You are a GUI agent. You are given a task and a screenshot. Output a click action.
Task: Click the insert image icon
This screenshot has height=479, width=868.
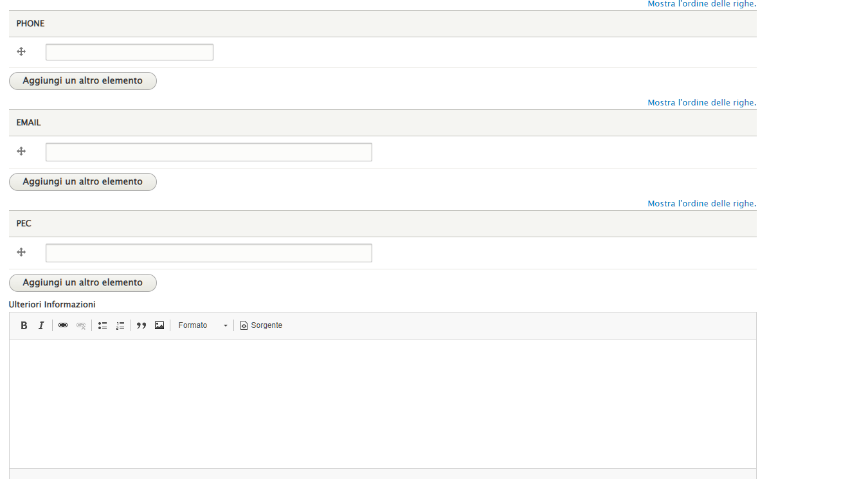[x=159, y=325]
